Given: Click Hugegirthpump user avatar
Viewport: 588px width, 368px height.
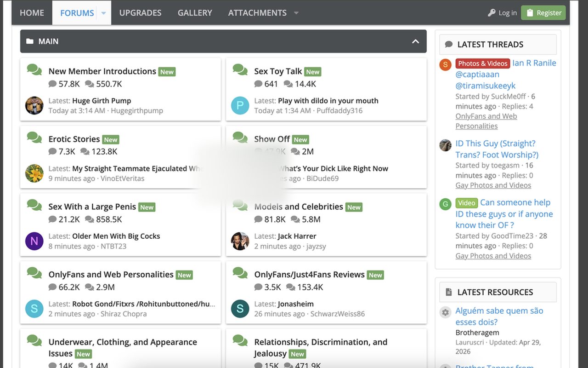Looking at the screenshot, I should (34, 106).
